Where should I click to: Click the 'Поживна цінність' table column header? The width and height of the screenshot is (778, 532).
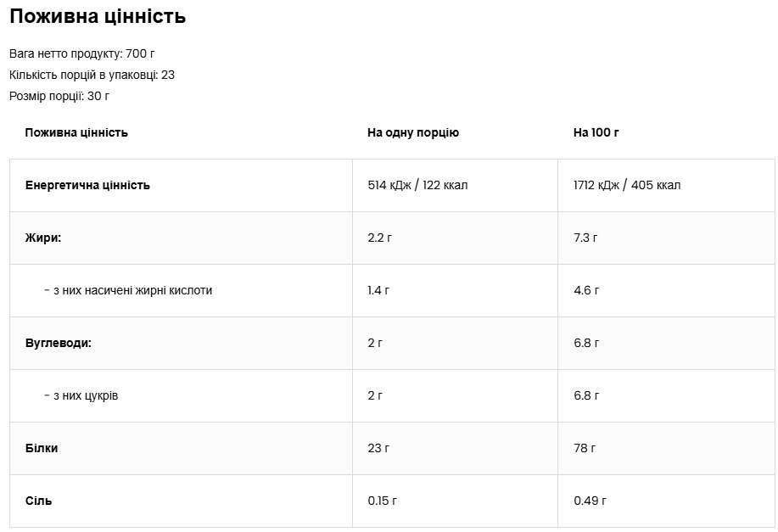coord(76,132)
